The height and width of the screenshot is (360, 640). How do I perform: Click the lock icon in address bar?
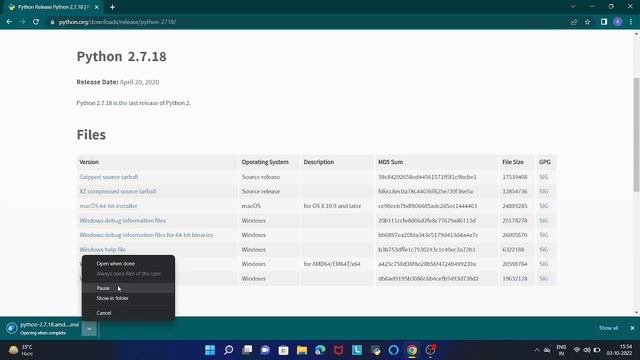[52, 22]
